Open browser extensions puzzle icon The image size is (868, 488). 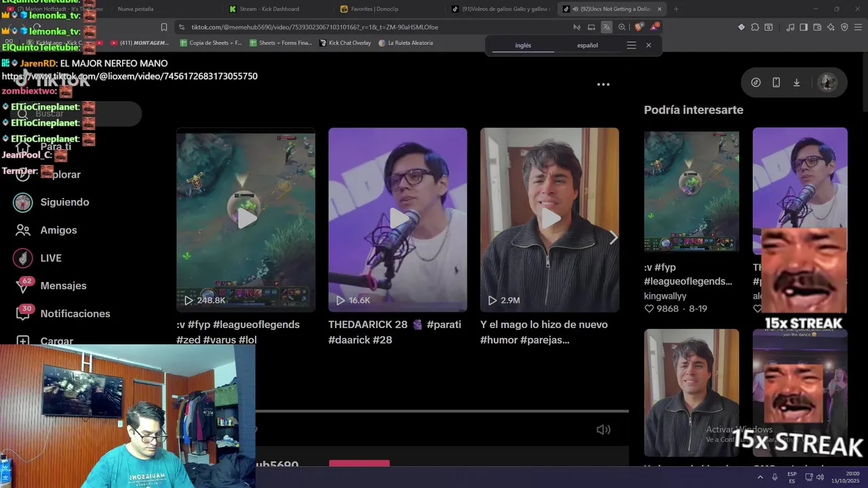[x=755, y=27]
